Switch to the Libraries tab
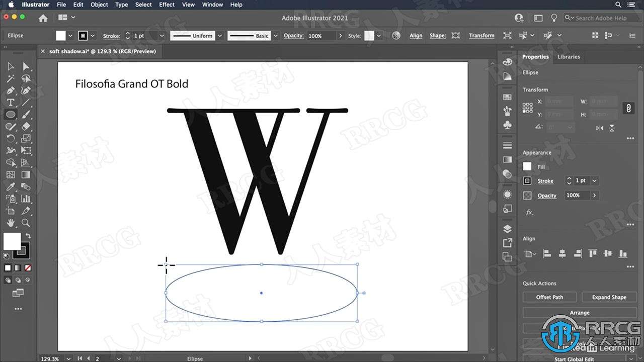 coord(569,57)
